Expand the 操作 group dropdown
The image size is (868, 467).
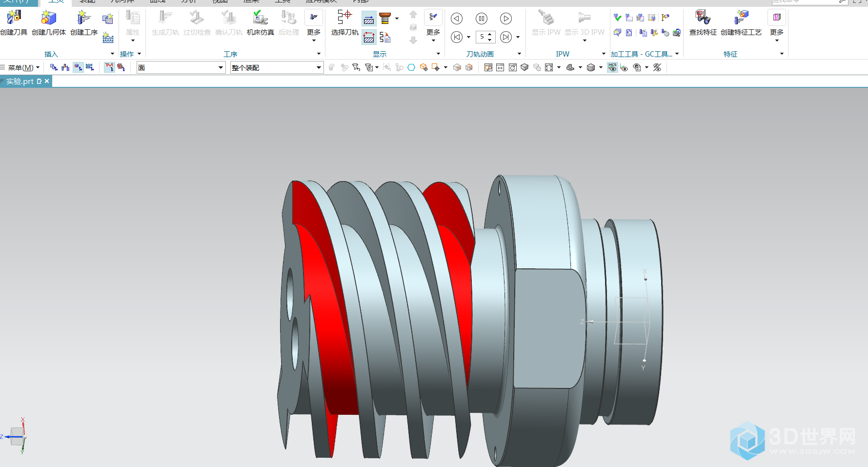click(x=139, y=54)
